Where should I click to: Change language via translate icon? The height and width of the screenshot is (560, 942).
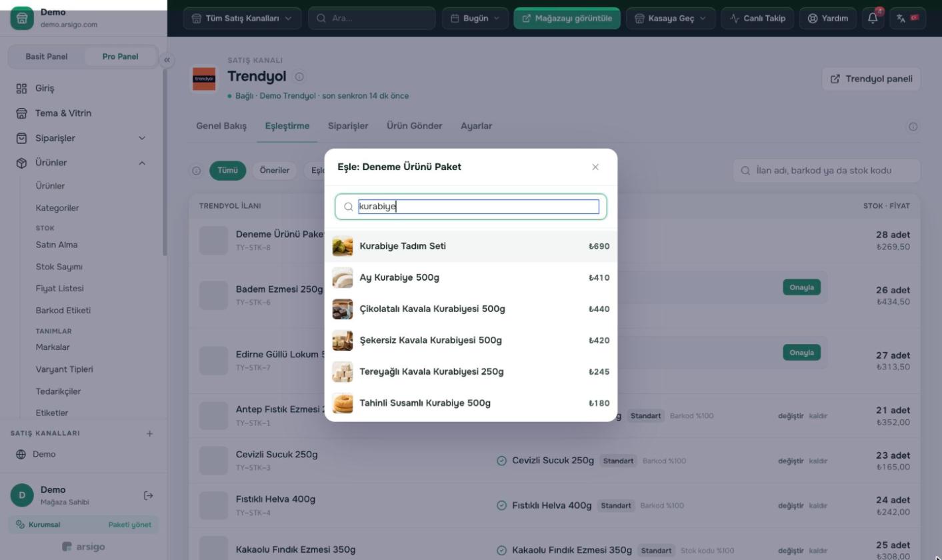907,18
